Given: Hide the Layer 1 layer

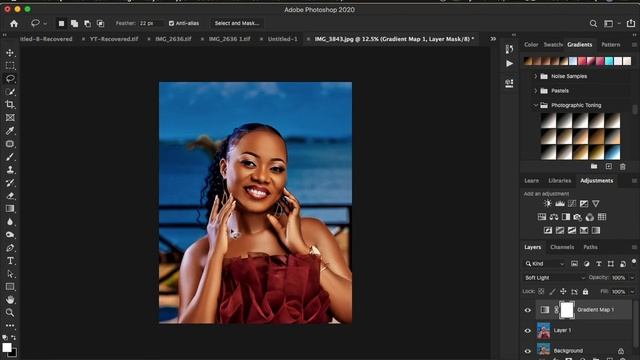Looking at the screenshot, I should click(528, 331).
